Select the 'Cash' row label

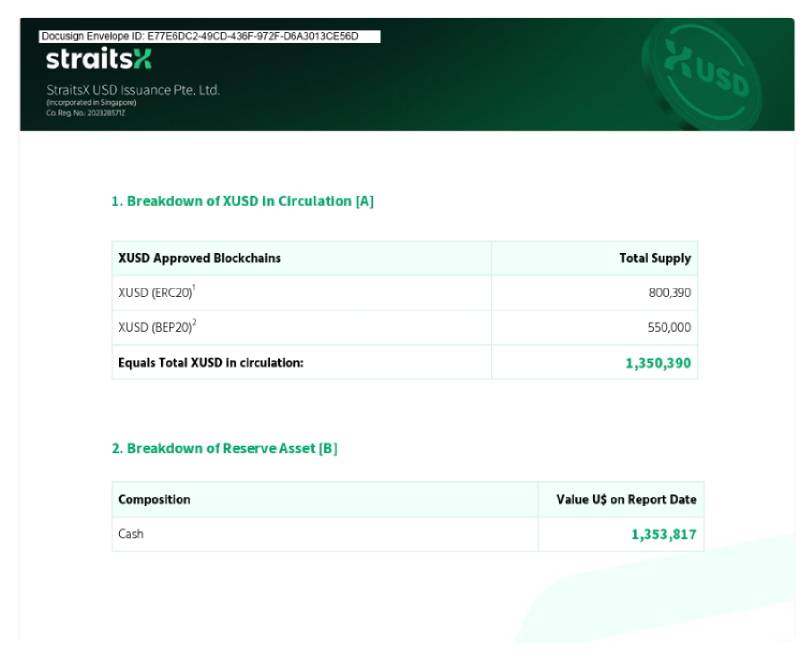tap(131, 534)
